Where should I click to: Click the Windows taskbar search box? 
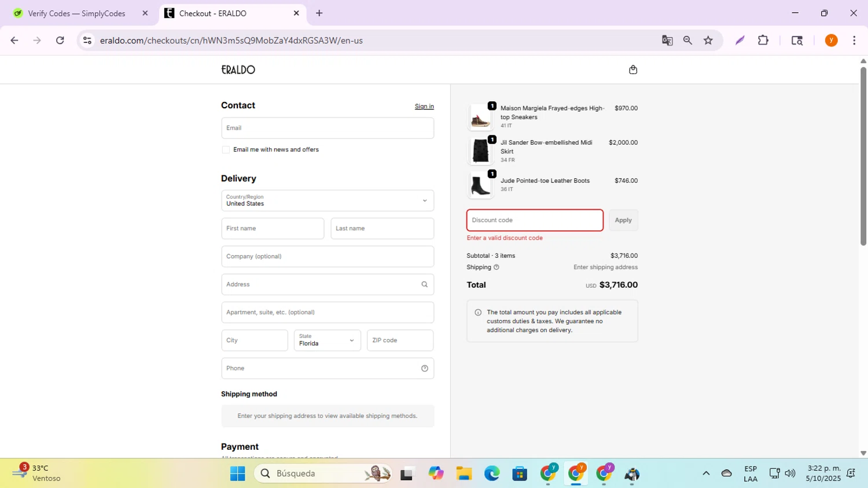(323, 474)
